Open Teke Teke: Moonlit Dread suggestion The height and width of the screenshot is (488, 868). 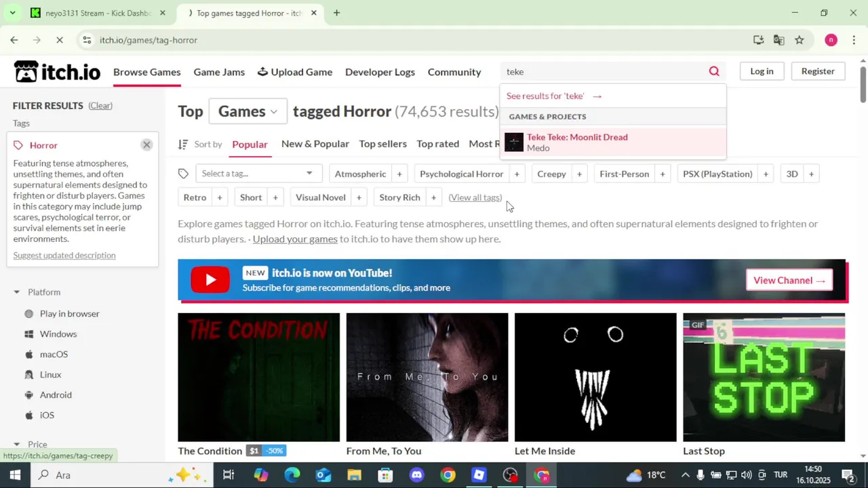[613, 142]
